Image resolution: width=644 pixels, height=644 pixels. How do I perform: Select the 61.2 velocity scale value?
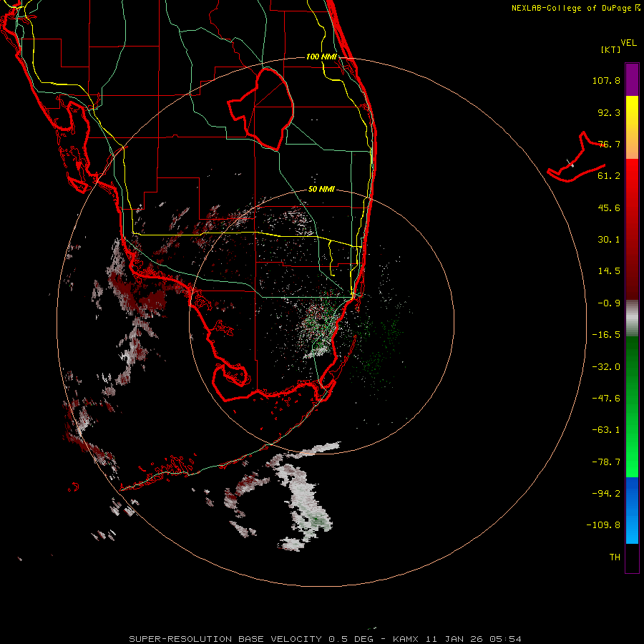[609, 176]
